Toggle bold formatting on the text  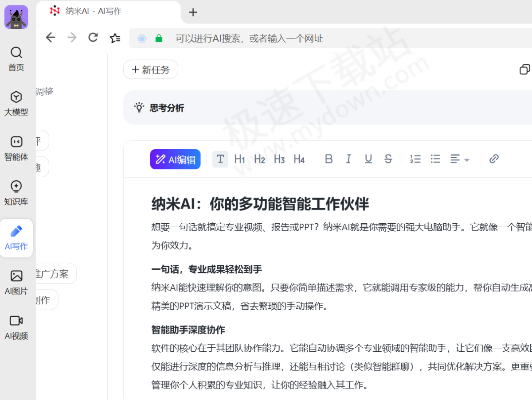[329, 159]
